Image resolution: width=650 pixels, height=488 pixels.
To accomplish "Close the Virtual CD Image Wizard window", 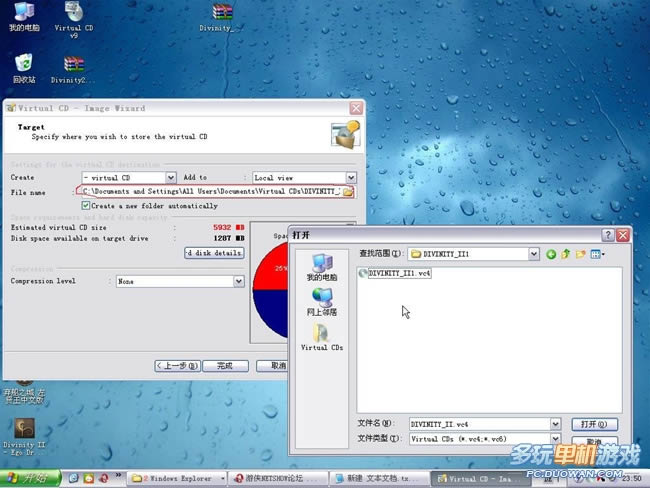I will [x=356, y=108].
